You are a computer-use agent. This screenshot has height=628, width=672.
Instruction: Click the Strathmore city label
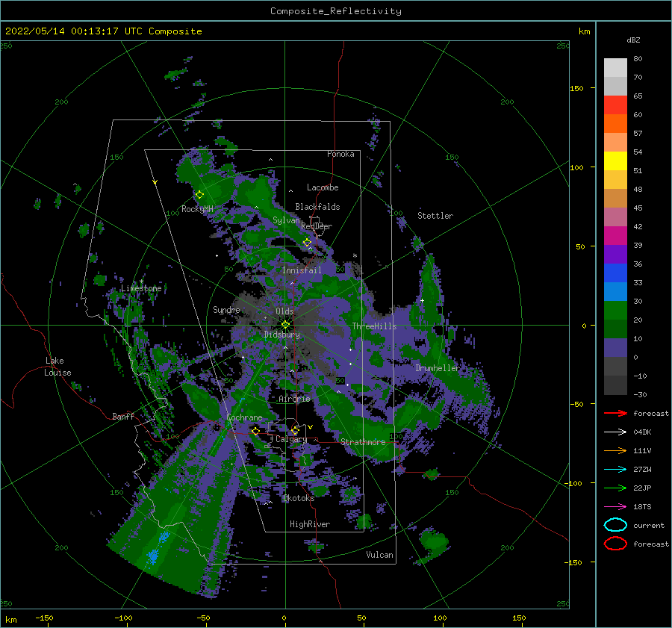(x=363, y=442)
